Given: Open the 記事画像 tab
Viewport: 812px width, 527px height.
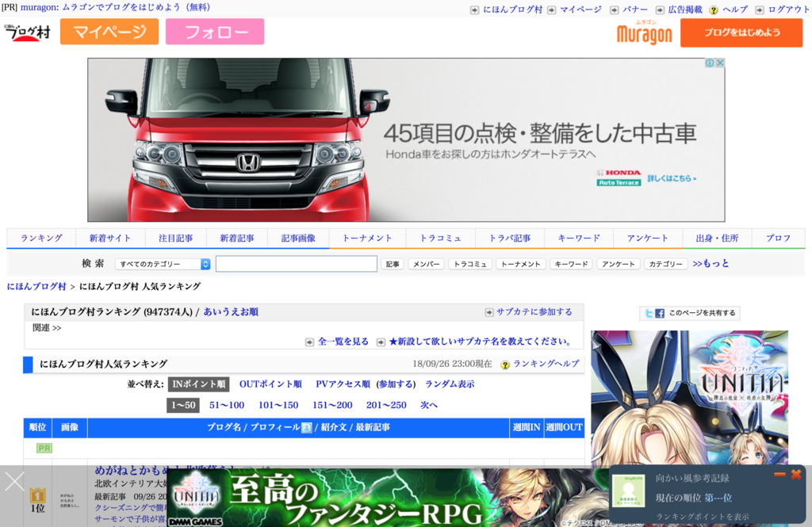Looking at the screenshot, I should coord(298,238).
